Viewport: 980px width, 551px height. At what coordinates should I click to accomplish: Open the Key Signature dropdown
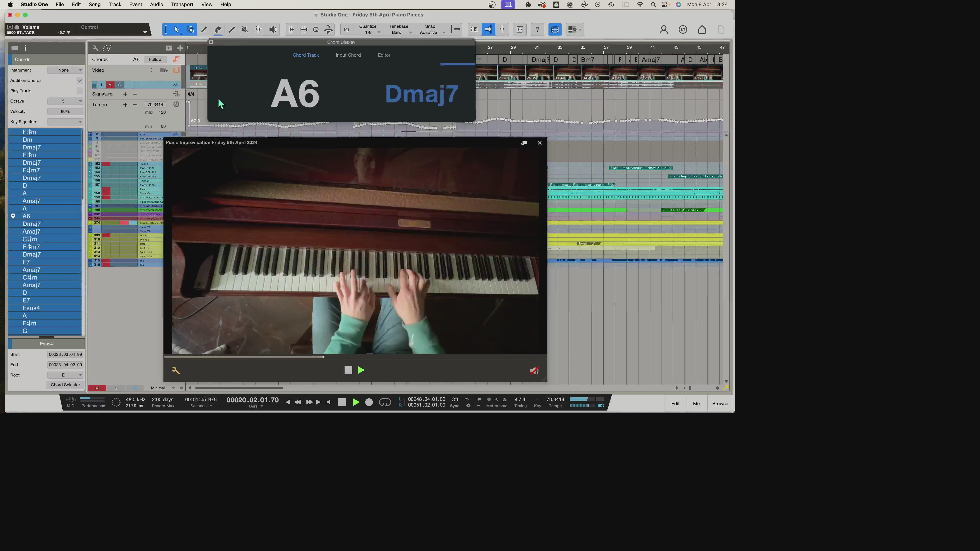[x=65, y=122]
